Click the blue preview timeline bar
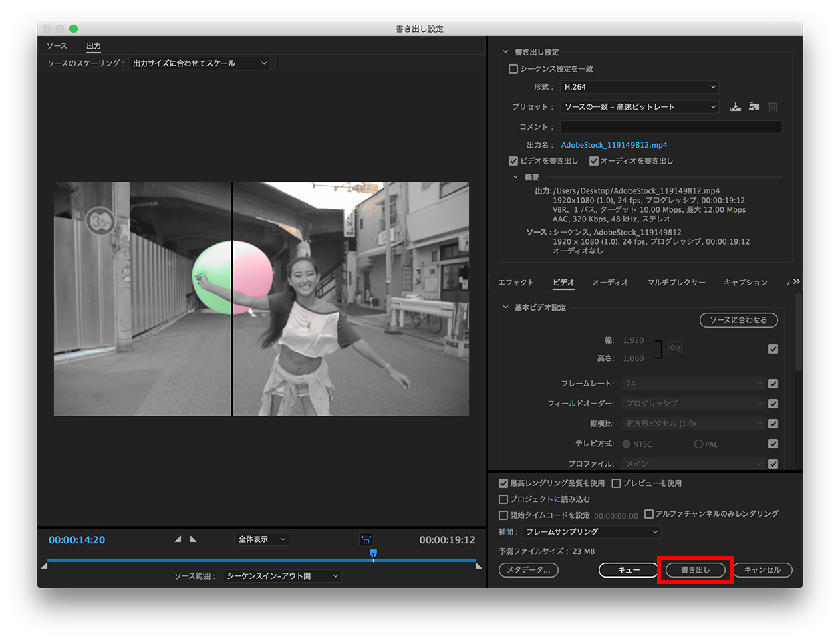This screenshot has height=641, width=840. click(261, 560)
